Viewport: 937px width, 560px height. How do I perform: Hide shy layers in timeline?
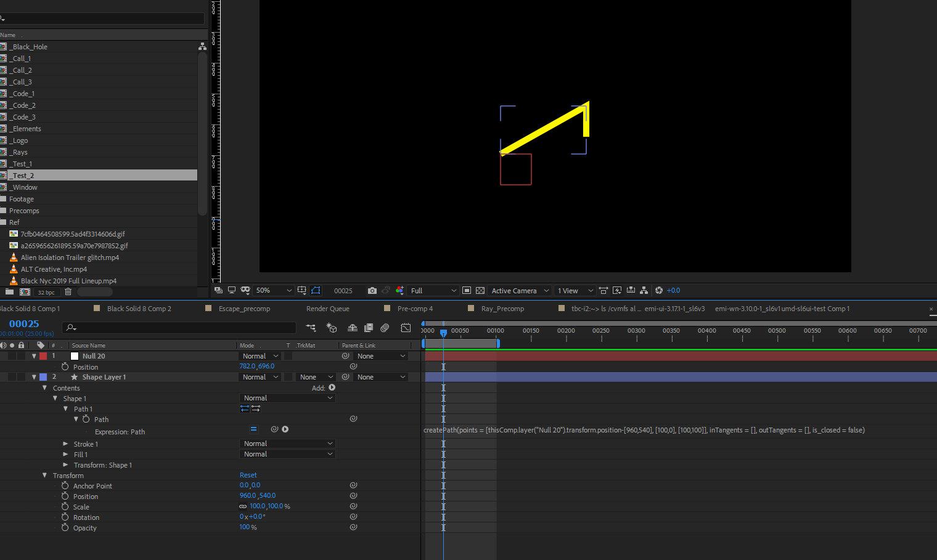click(x=353, y=328)
